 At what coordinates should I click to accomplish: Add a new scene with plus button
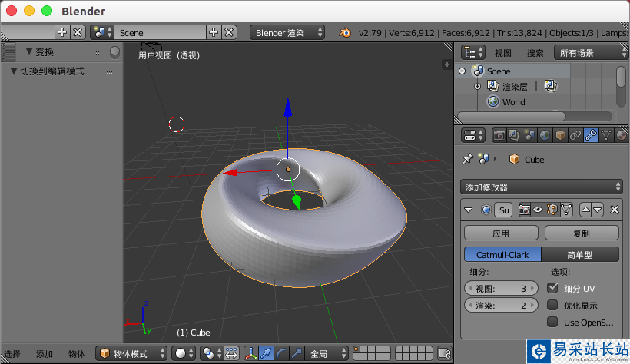coord(214,32)
